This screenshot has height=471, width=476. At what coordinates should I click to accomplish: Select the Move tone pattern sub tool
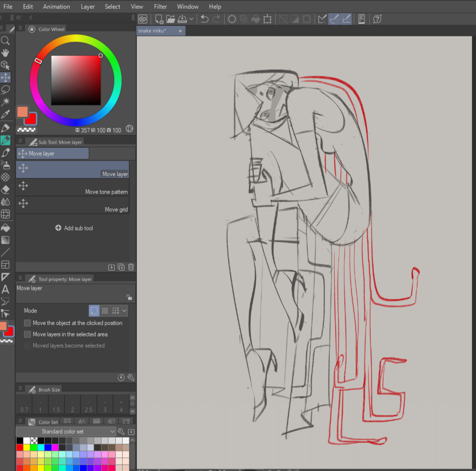(x=73, y=188)
